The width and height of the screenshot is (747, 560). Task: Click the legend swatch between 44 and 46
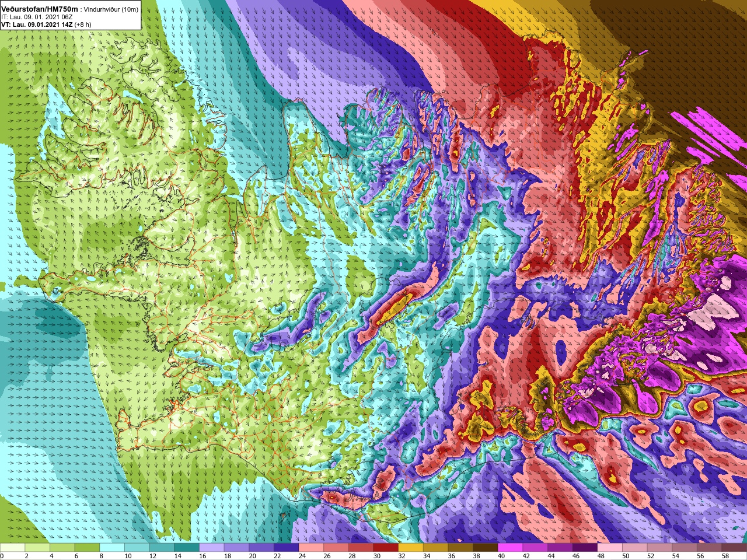tap(560, 548)
